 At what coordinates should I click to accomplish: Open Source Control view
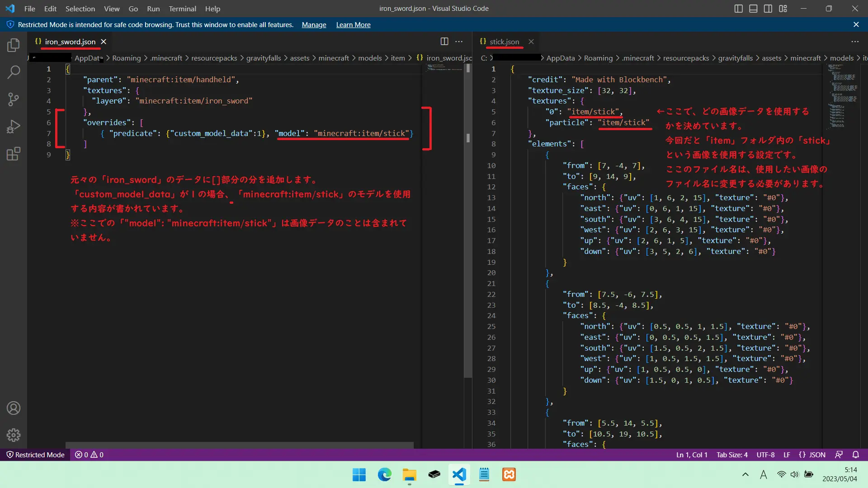(14, 99)
